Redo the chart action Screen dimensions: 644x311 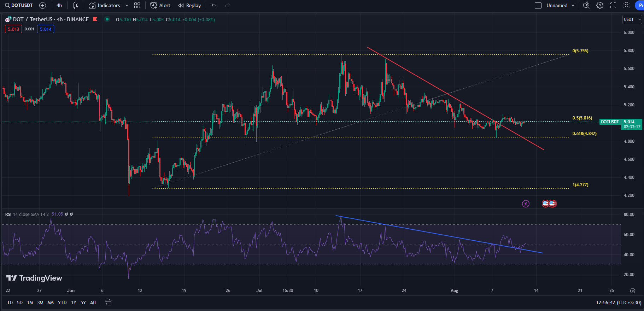pos(227,5)
